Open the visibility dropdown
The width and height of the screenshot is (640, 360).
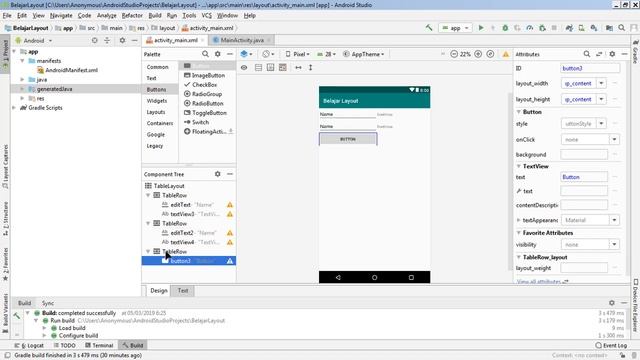pos(614,244)
